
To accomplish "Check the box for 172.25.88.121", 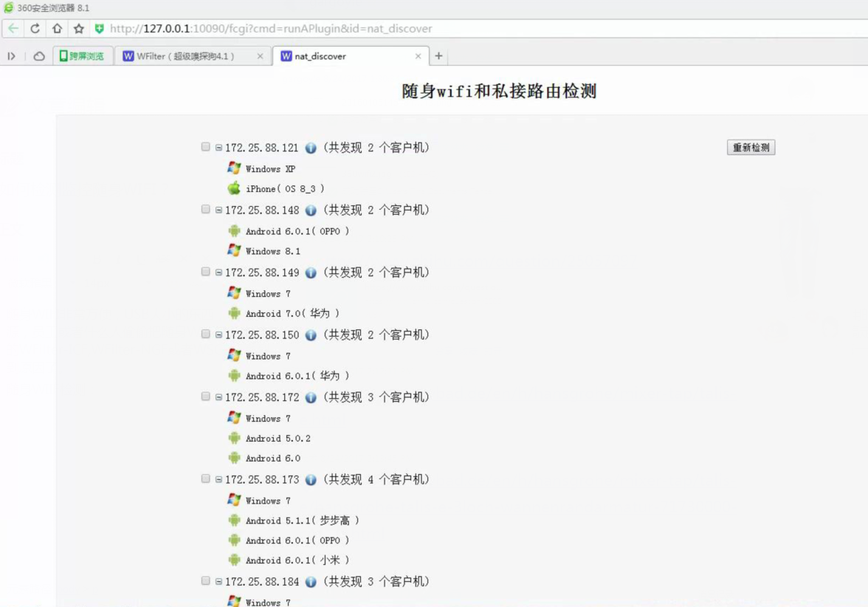I will click(x=206, y=147).
